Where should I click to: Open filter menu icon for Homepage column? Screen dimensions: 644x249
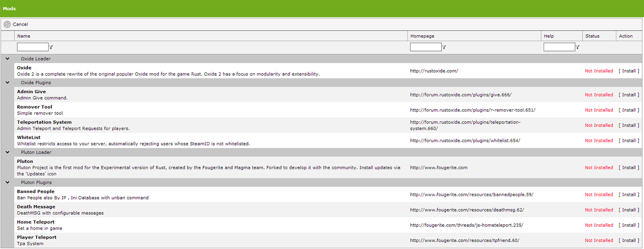pos(444,47)
